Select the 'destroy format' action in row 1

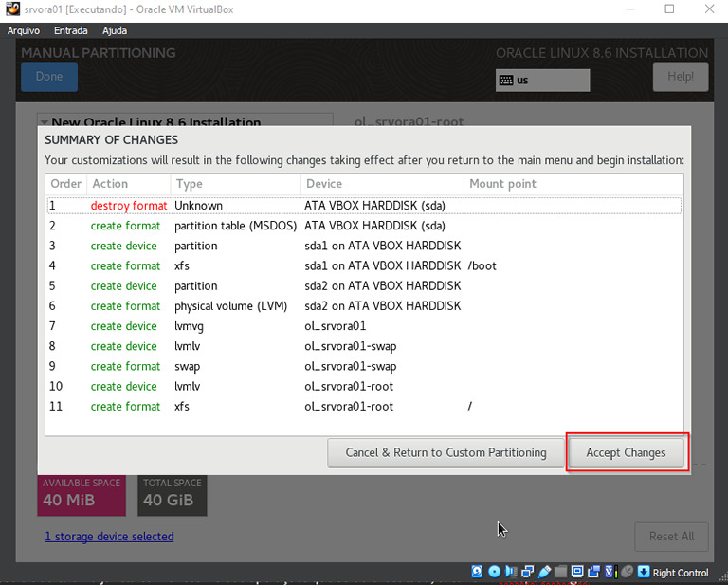coord(129,206)
